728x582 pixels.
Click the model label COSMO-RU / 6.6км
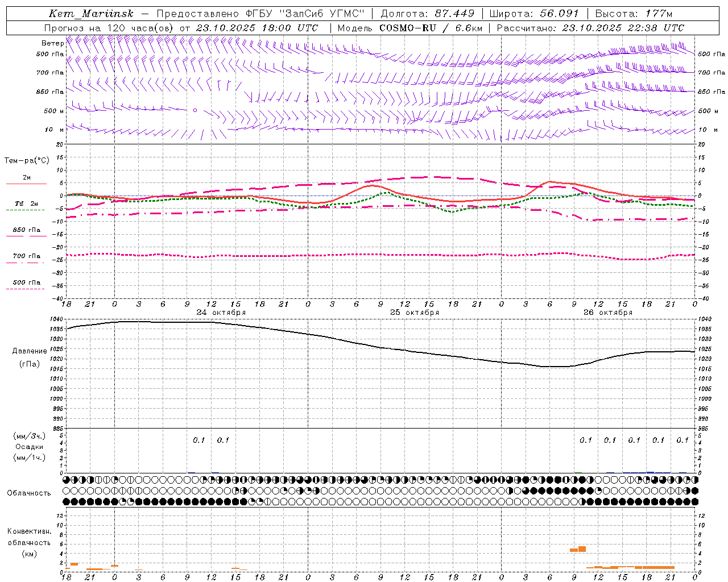(431, 28)
